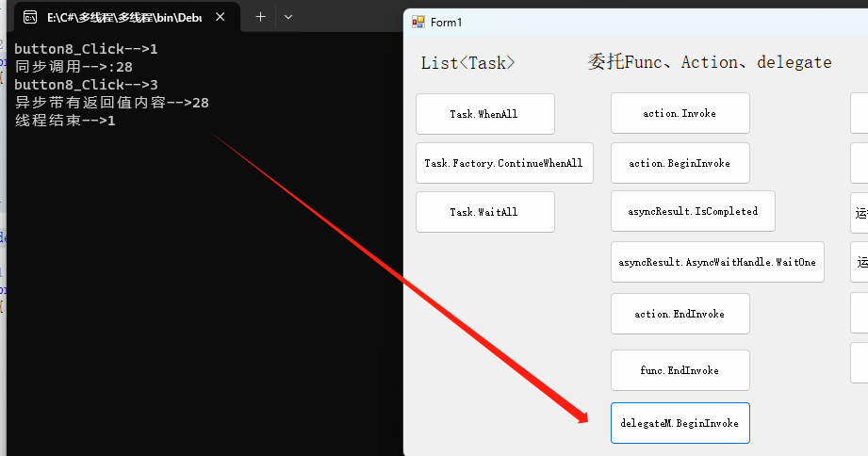
Task: Click the console line 异步带有返回值内容-->28
Action: click(112, 103)
